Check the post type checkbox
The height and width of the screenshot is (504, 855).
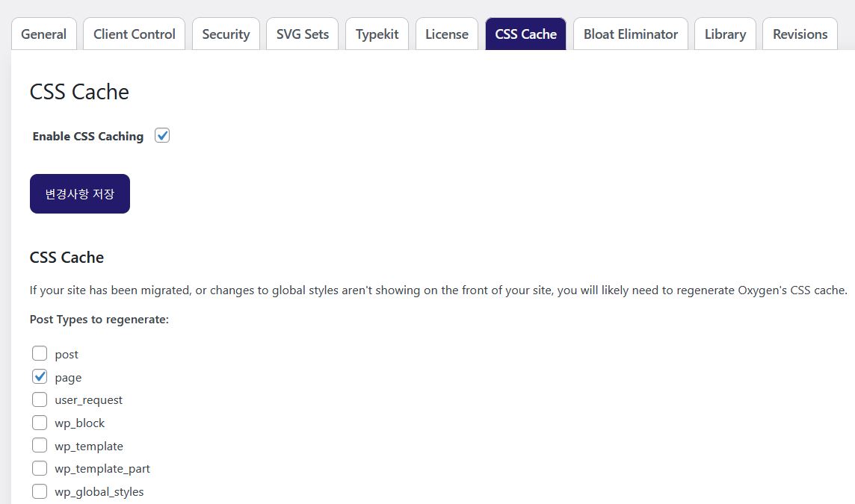point(40,354)
